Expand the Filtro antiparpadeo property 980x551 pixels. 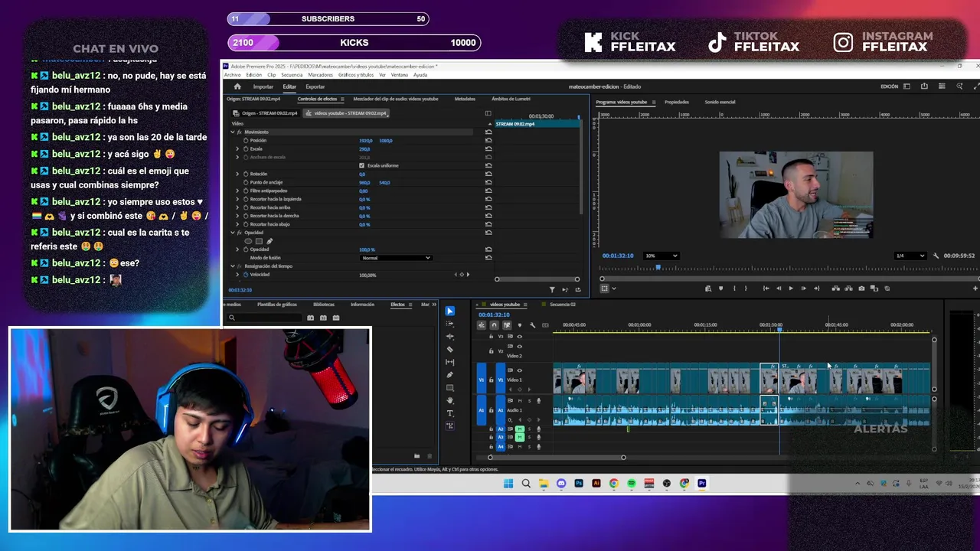point(237,191)
